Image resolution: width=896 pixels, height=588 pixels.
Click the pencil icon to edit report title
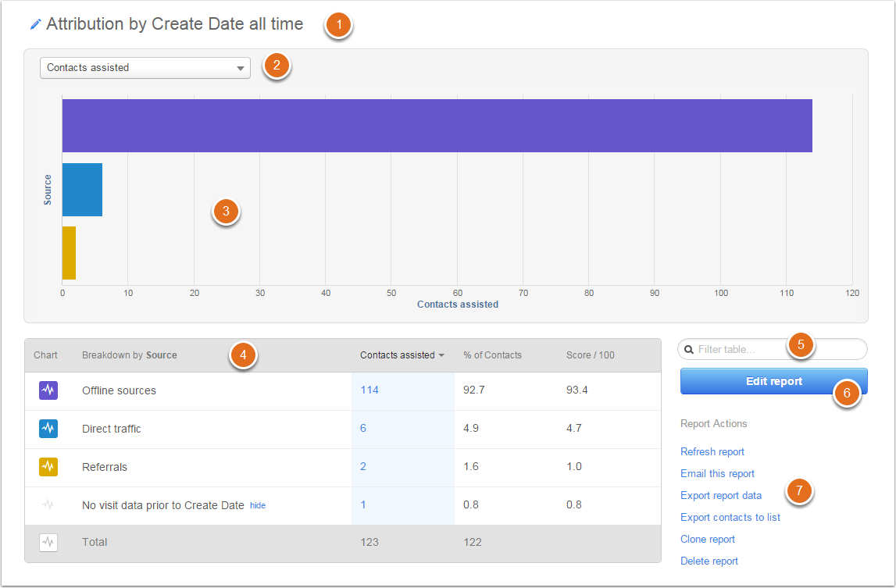click(x=35, y=24)
